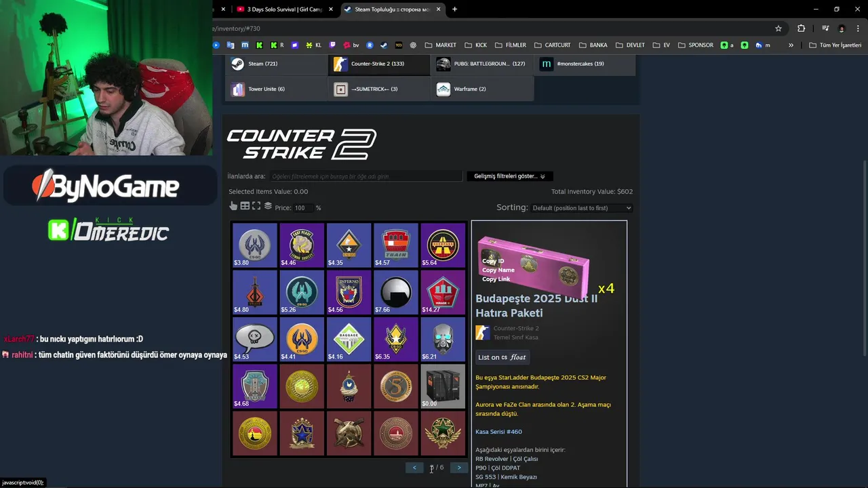Open the browser extensions puzzle icon

(x=801, y=28)
